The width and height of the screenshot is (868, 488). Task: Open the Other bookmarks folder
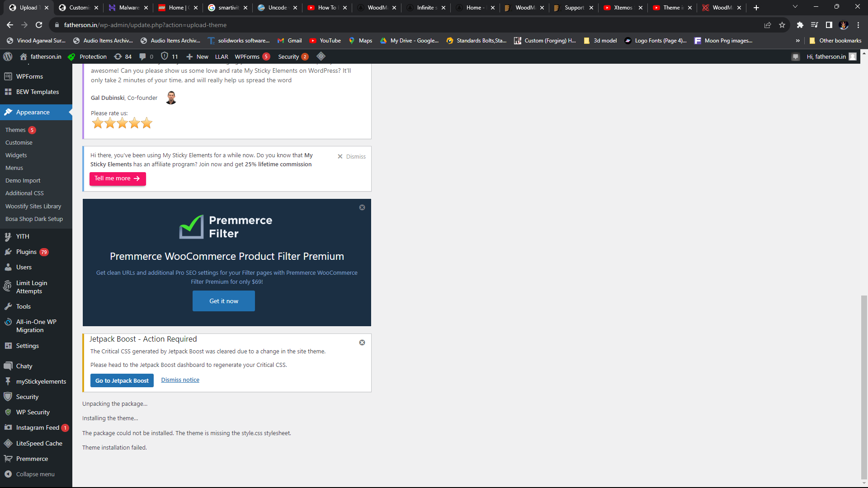click(x=835, y=41)
